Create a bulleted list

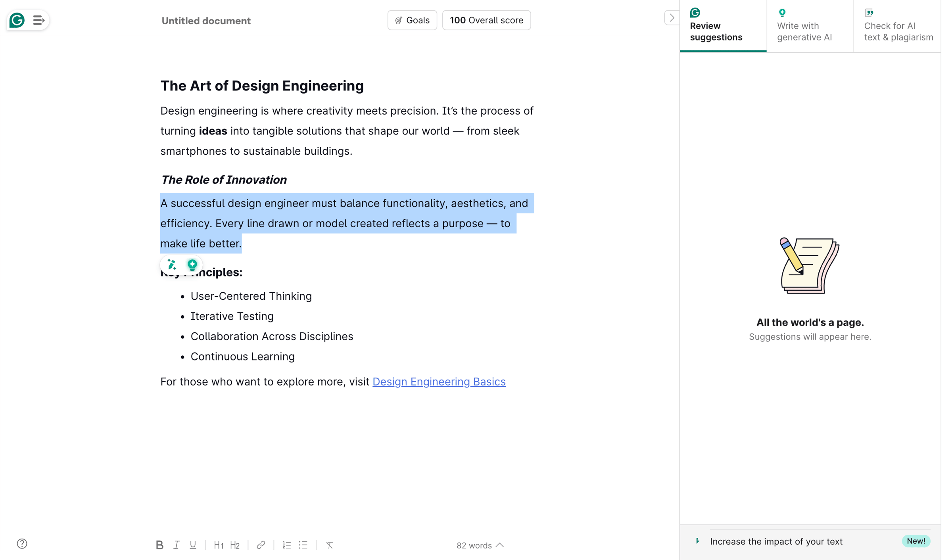click(303, 545)
